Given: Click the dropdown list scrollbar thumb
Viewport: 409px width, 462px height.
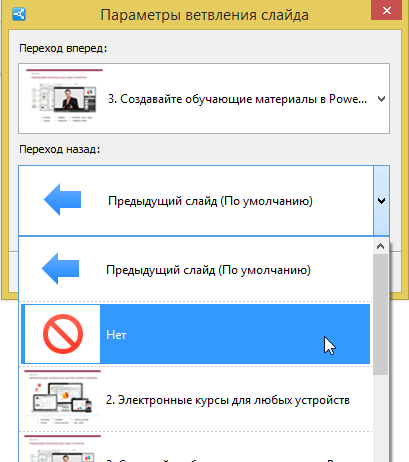Looking at the screenshot, I should coord(380,314).
